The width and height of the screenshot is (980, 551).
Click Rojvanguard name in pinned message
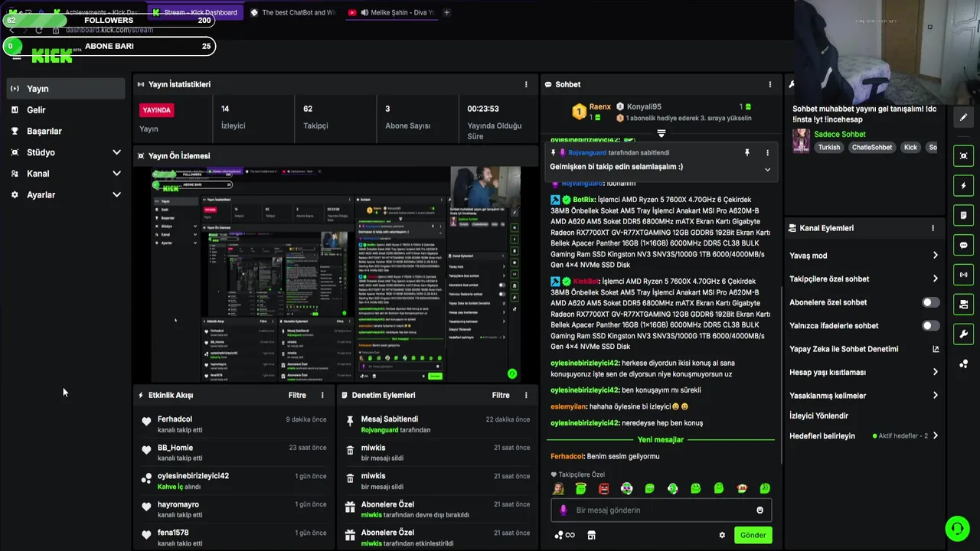click(x=587, y=153)
